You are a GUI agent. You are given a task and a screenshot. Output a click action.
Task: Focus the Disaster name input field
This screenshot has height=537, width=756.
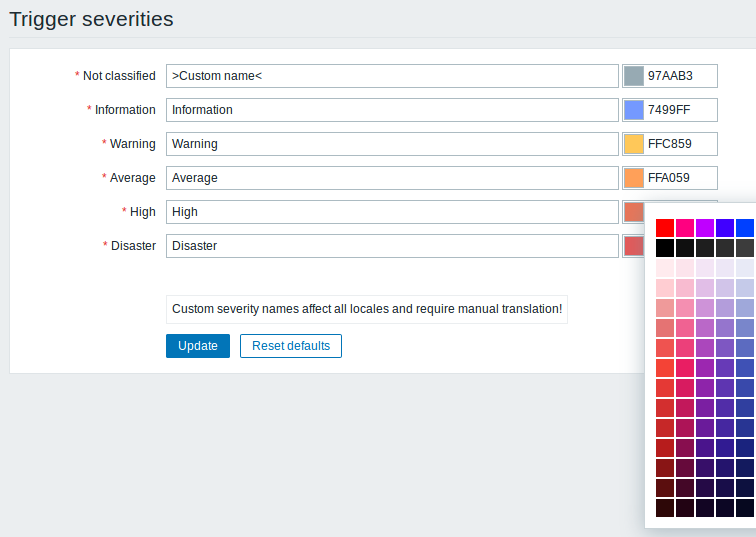(392, 246)
